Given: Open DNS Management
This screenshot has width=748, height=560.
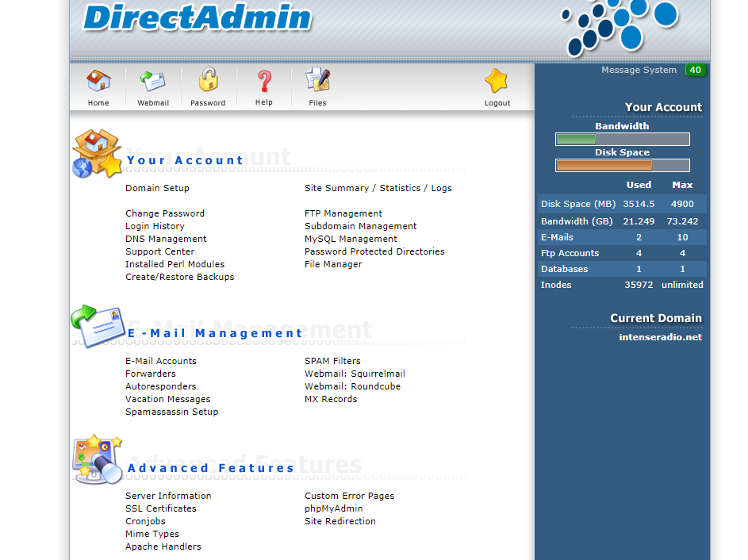Looking at the screenshot, I should click(x=166, y=239).
